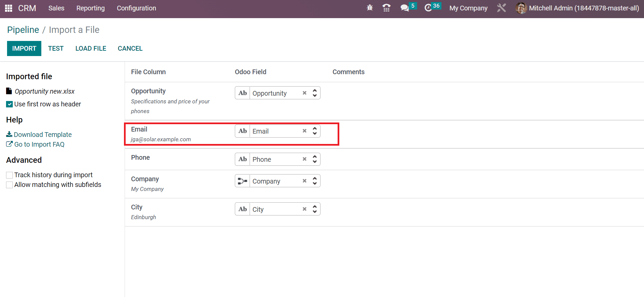This screenshot has width=644, height=297.
Task: Click the Odoo Field header
Action: pos(251,72)
